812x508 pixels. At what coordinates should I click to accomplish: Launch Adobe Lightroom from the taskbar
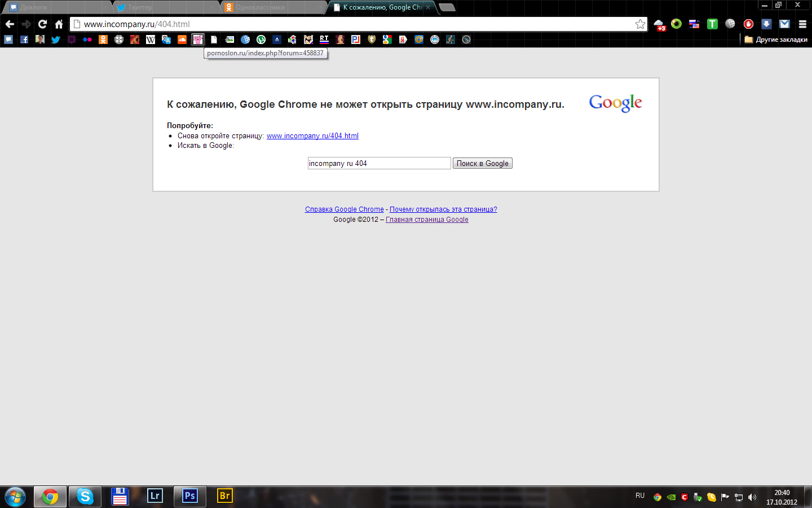[x=155, y=496]
